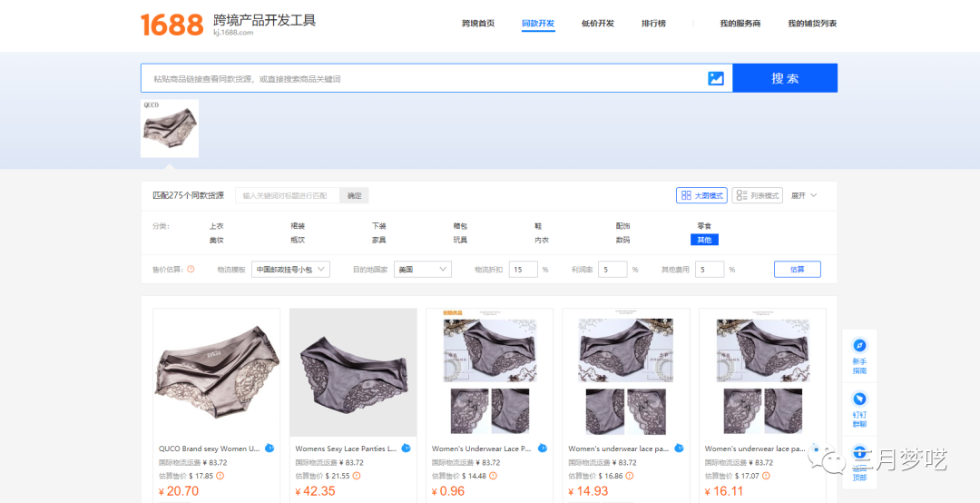
Task: Switch to 列表模式 list view
Action: (757, 195)
